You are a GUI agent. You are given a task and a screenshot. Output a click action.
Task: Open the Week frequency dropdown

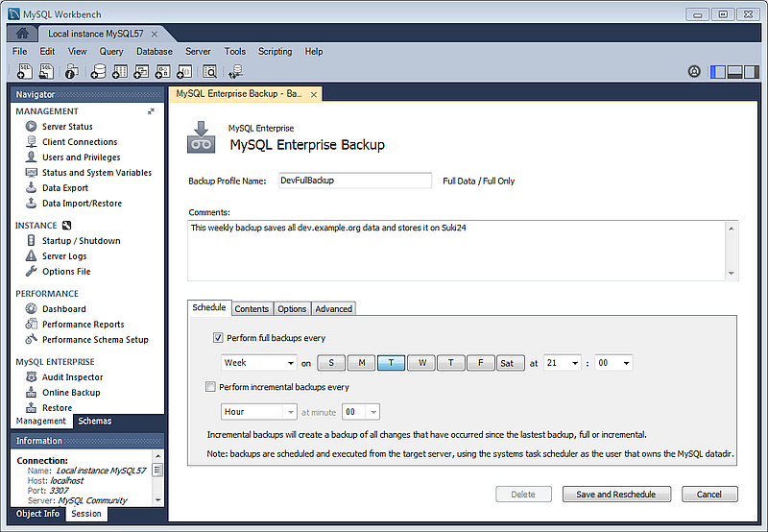click(258, 363)
